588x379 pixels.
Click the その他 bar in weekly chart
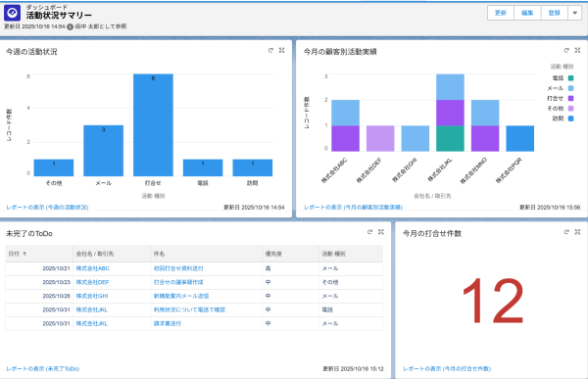(54, 167)
